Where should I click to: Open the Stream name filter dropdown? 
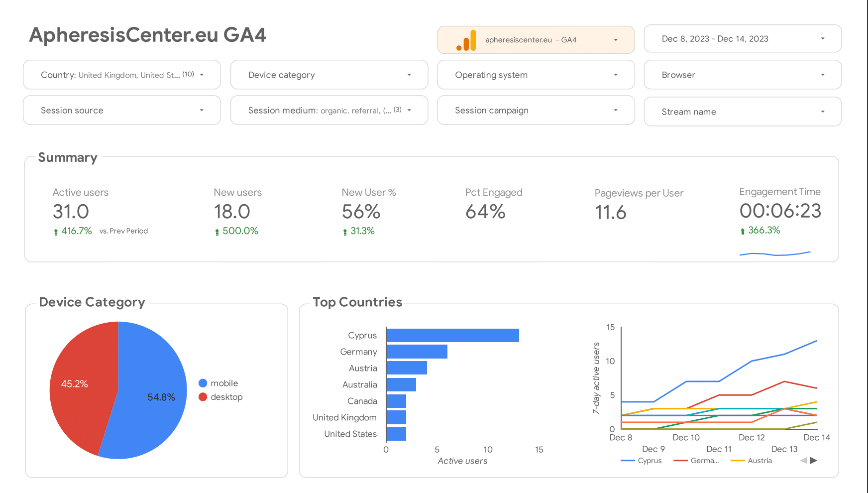743,112
